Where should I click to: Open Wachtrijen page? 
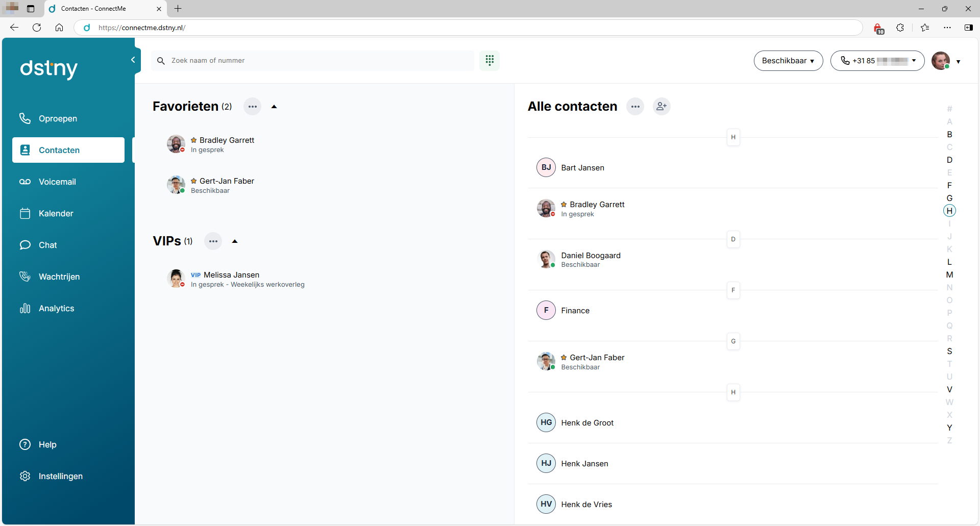pyautogui.click(x=59, y=277)
